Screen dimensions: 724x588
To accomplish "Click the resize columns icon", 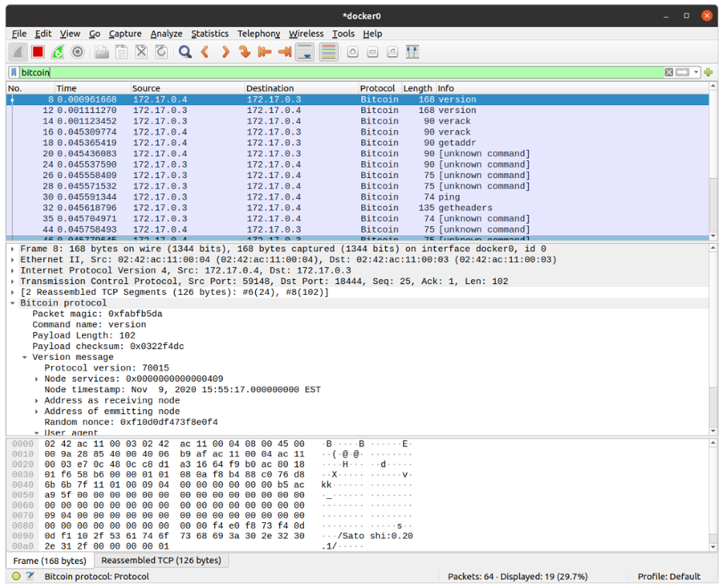I will coord(412,52).
